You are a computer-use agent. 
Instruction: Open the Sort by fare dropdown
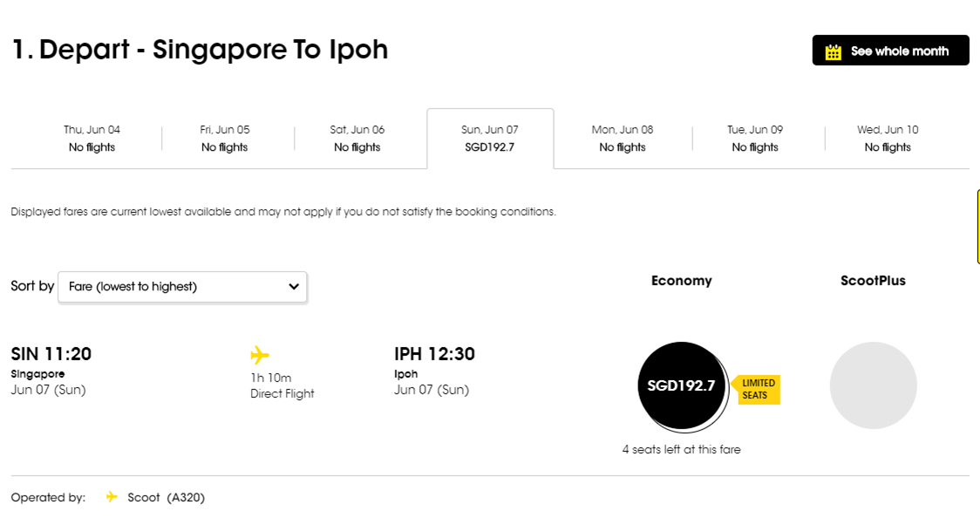coord(182,286)
